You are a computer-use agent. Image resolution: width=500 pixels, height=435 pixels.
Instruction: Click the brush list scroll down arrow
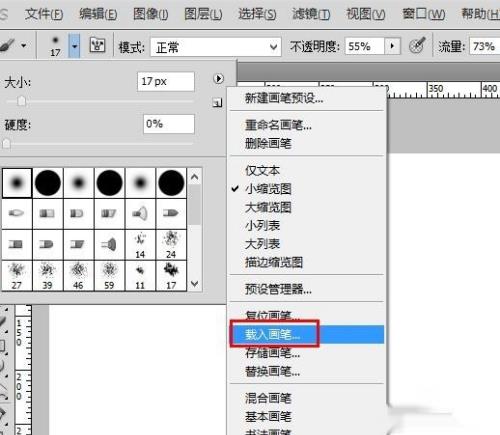195,284
